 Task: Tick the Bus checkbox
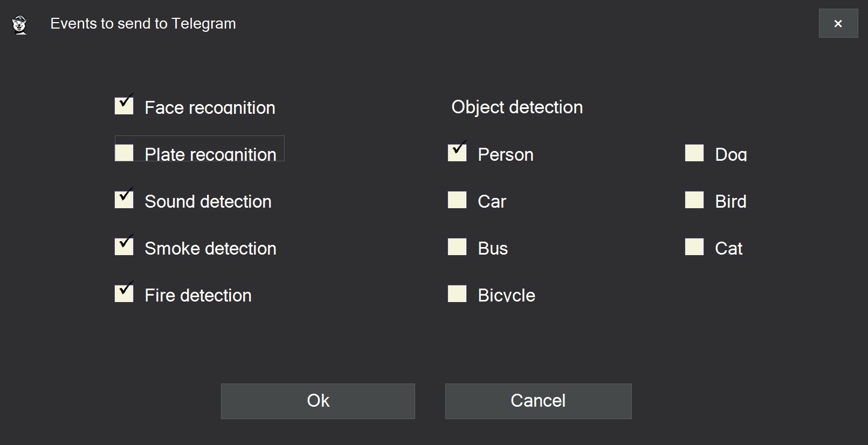457,247
